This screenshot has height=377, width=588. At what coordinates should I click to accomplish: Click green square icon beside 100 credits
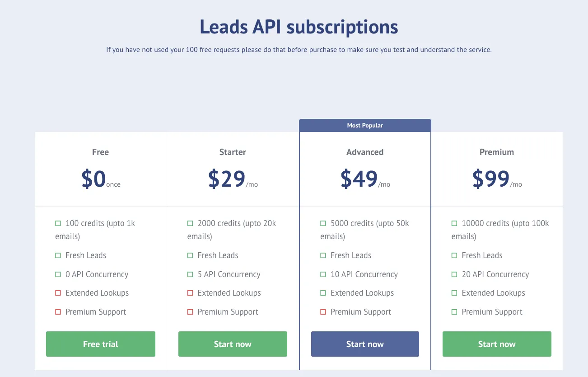tap(58, 223)
